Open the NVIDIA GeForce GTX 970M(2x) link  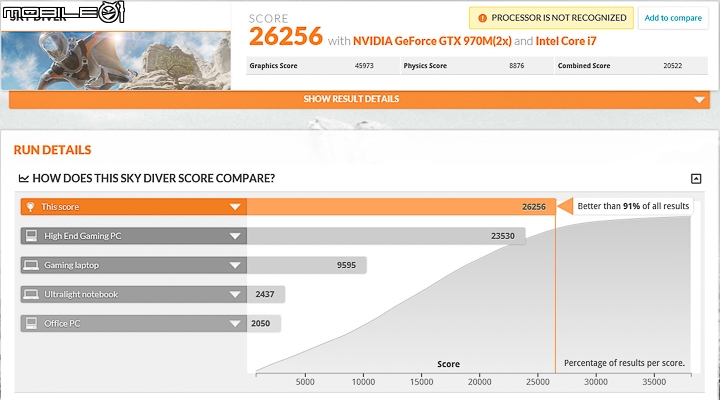(432, 41)
